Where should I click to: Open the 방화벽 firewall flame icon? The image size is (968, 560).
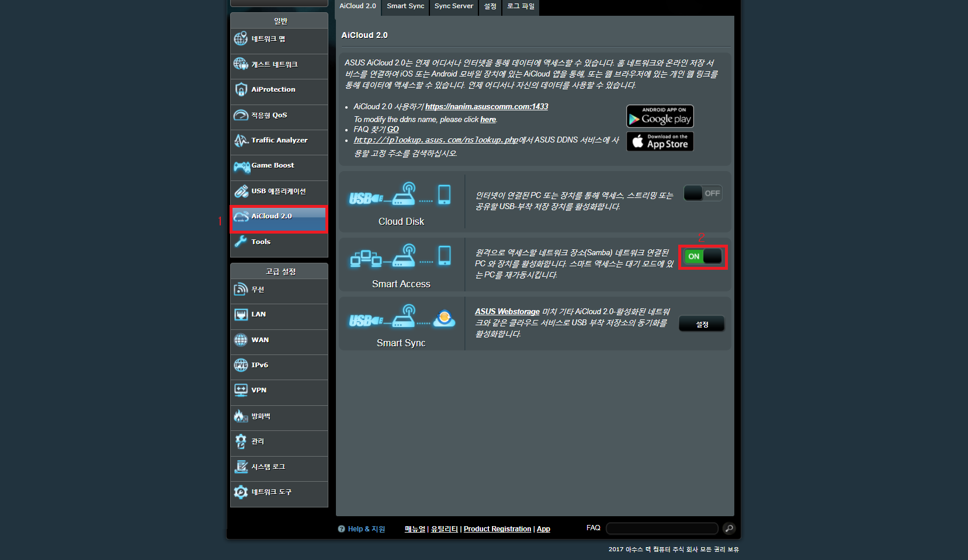click(x=241, y=416)
